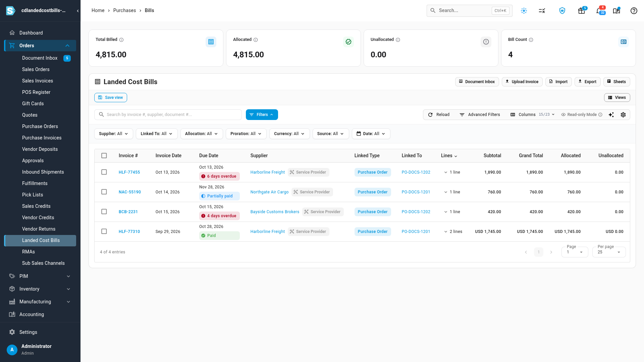Screen dimensions: 644x362
Task: Click the Total Billed info icon
Action: [x=121, y=40]
